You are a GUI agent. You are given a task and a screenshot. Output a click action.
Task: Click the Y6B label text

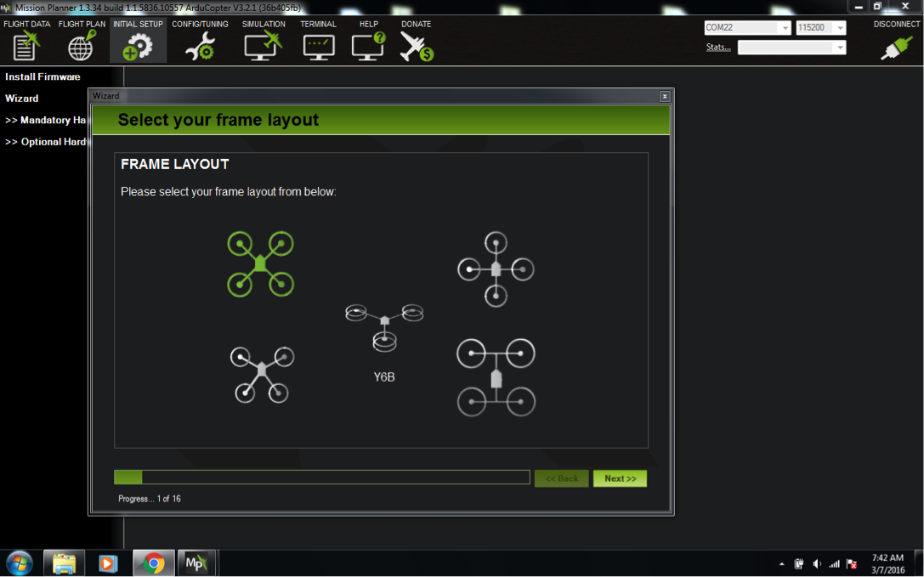pyautogui.click(x=384, y=377)
